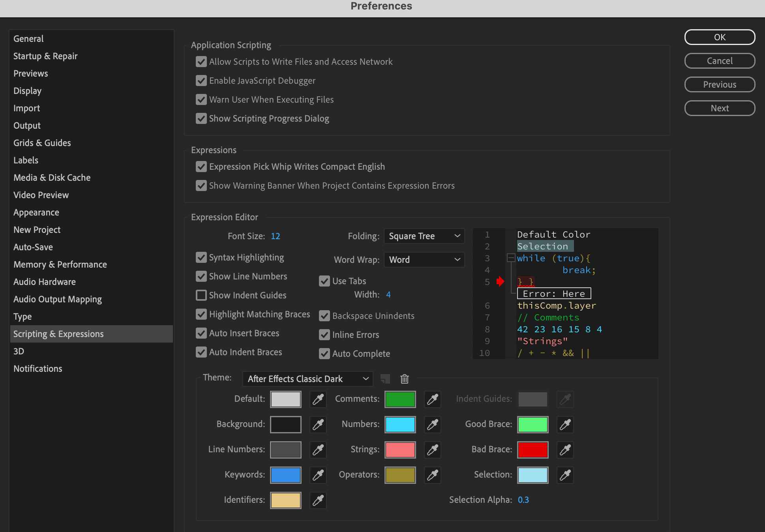Click the eyedropper beside the Keywords swatch
This screenshot has width=765, height=532.
pos(318,475)
